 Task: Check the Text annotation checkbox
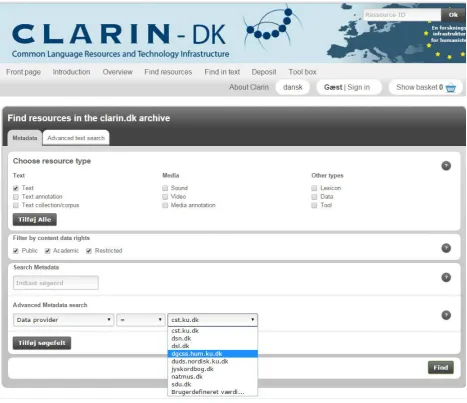[16, 197]
